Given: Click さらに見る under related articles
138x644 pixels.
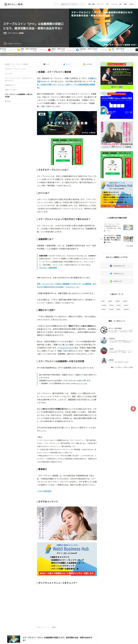Looking at the screenshot, I should pyautogui.click(x=130, y=246).
